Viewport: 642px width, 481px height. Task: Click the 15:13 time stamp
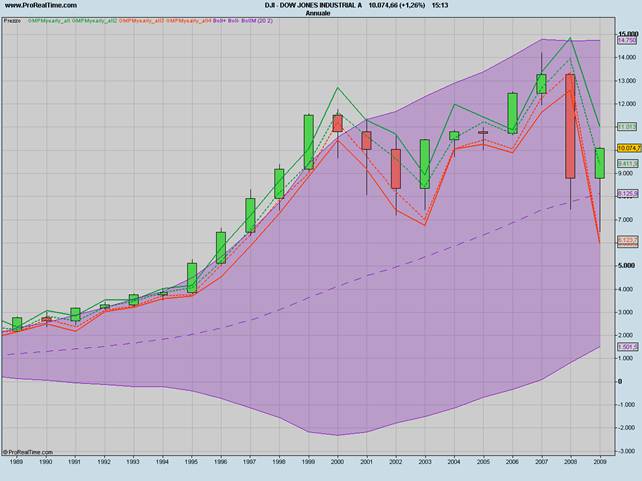point(440,5)
